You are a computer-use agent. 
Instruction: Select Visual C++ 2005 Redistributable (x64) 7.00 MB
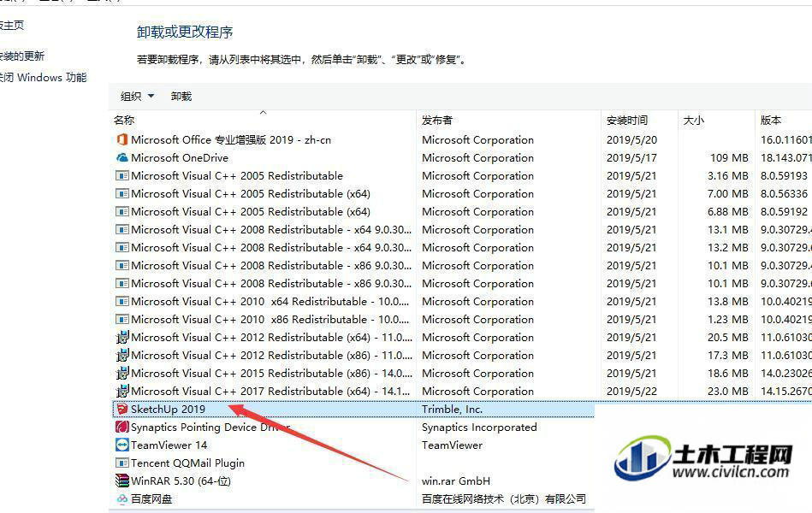tap(251, 193)
